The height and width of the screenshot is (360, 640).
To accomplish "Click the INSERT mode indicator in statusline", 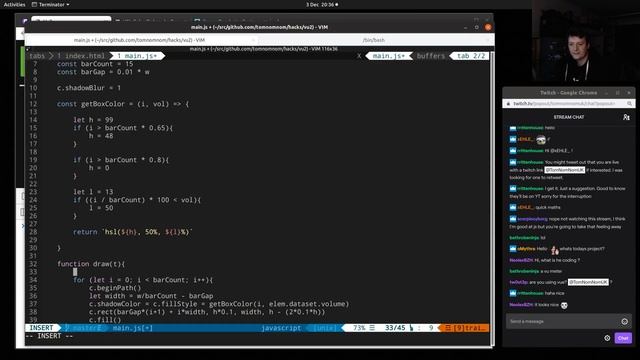I will pyautogui.click(x=41, y=328).
